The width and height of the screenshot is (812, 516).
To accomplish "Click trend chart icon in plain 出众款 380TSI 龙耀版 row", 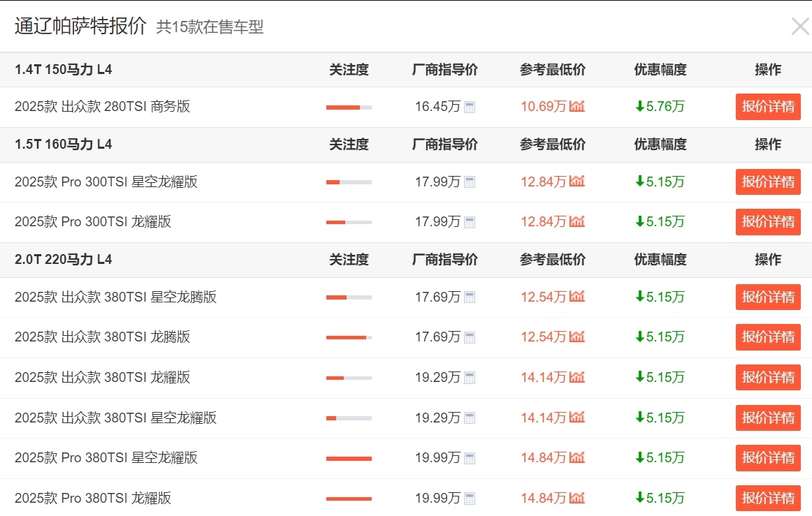I will (577, 377).
